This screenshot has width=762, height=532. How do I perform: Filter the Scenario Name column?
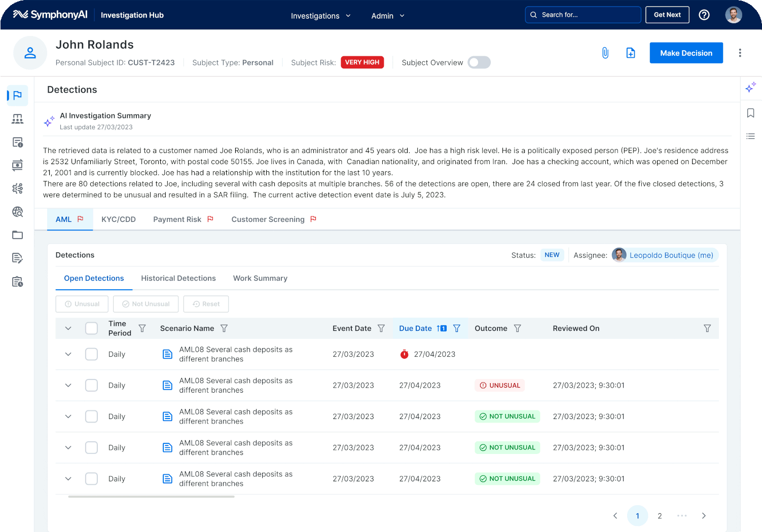224,328
